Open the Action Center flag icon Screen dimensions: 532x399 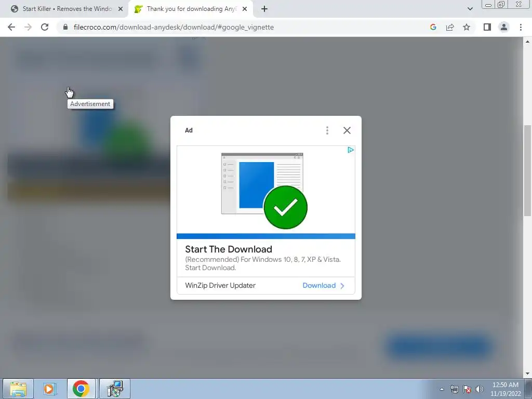467,389
